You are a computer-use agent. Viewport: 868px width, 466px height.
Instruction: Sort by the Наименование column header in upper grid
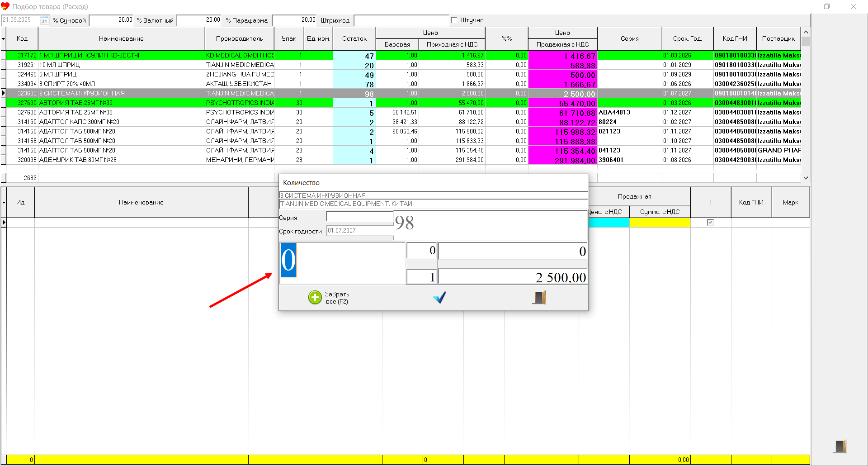[x=121, y=39]
